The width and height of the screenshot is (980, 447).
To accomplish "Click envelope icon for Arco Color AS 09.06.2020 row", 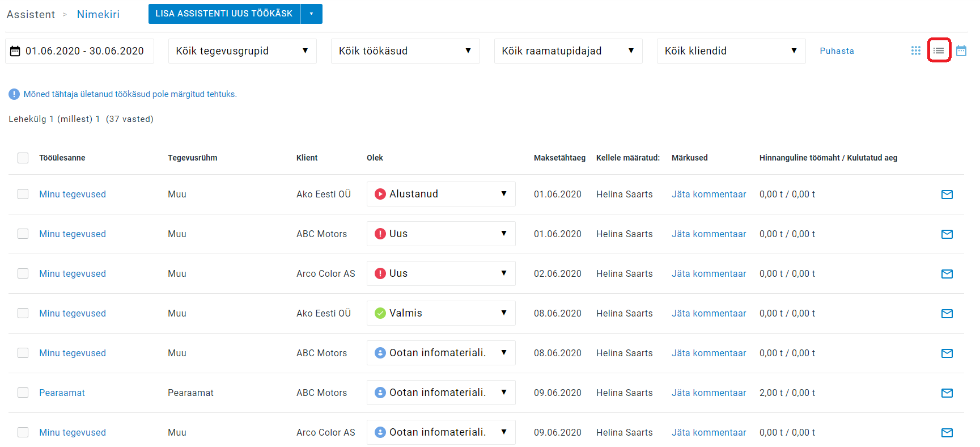I will click(947, 433).
